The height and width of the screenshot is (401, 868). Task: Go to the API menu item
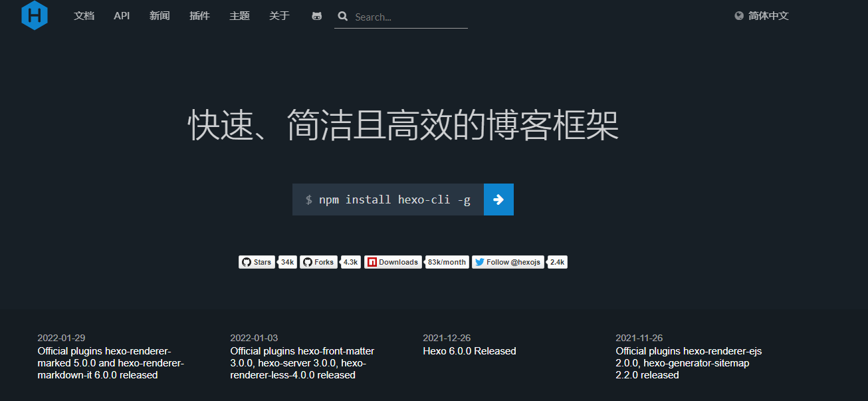tap(122, 16)
